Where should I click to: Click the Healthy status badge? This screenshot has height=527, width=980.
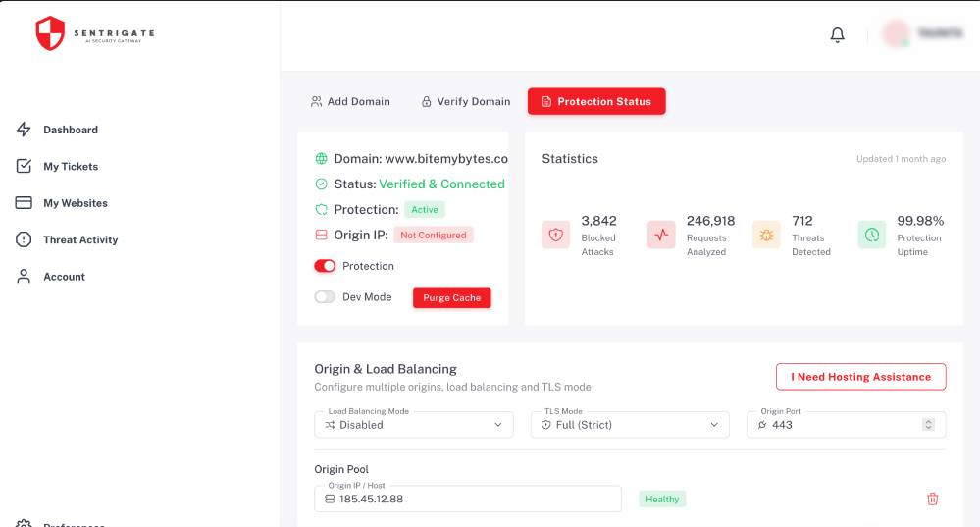(x=662, y=499)
